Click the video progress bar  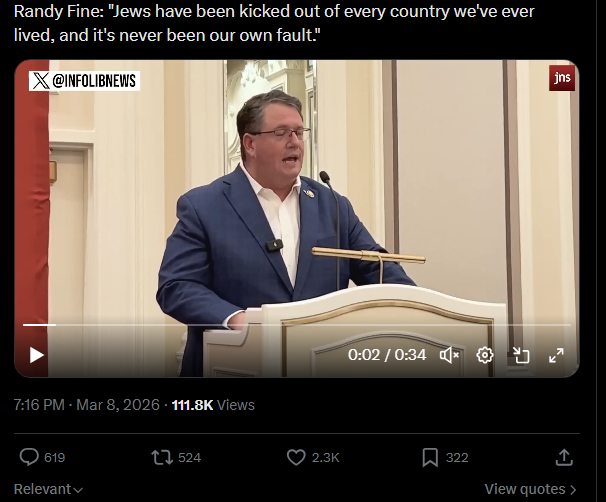coord(297,325)
